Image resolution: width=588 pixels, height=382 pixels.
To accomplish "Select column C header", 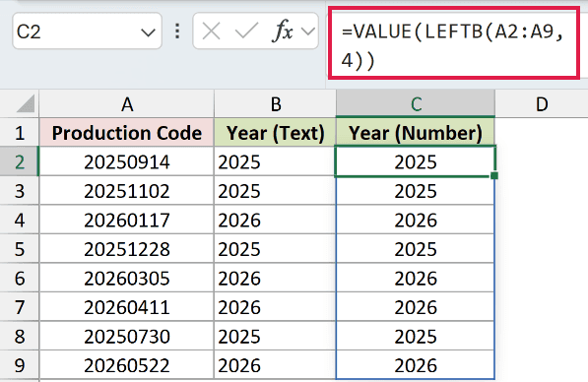I will [416, 103].
